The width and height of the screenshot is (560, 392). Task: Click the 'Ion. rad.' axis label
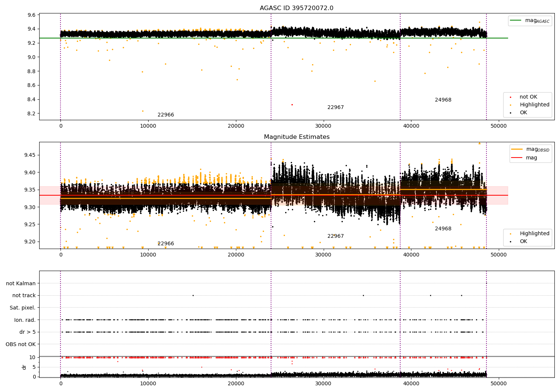pos(25,320)
